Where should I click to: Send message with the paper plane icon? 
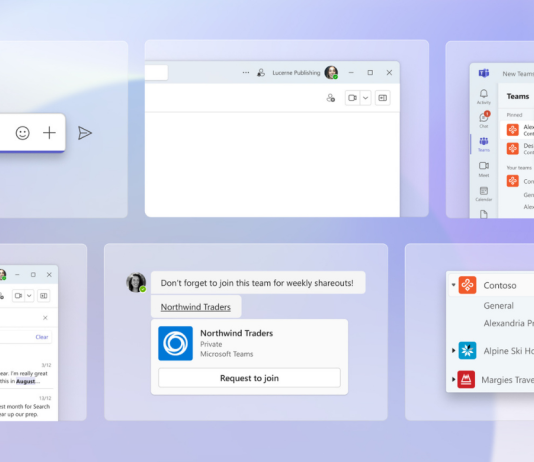pyautogui.click(x=84, y=133)
